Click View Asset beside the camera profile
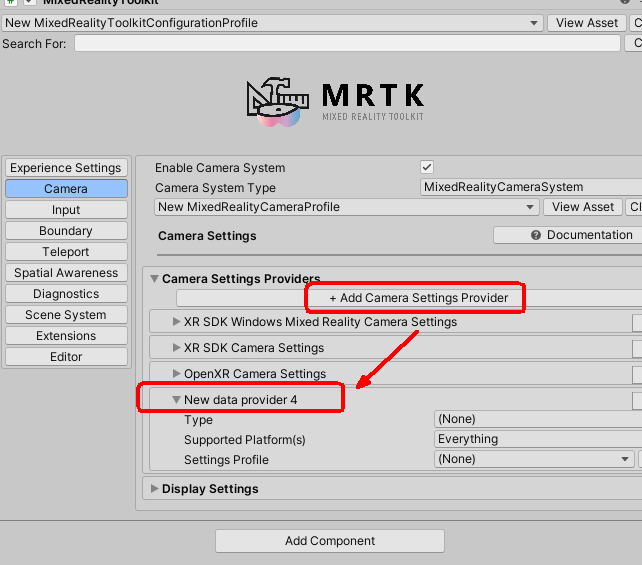Image resolution: width=642 pixels, height=565 pixels. point(583,207)
